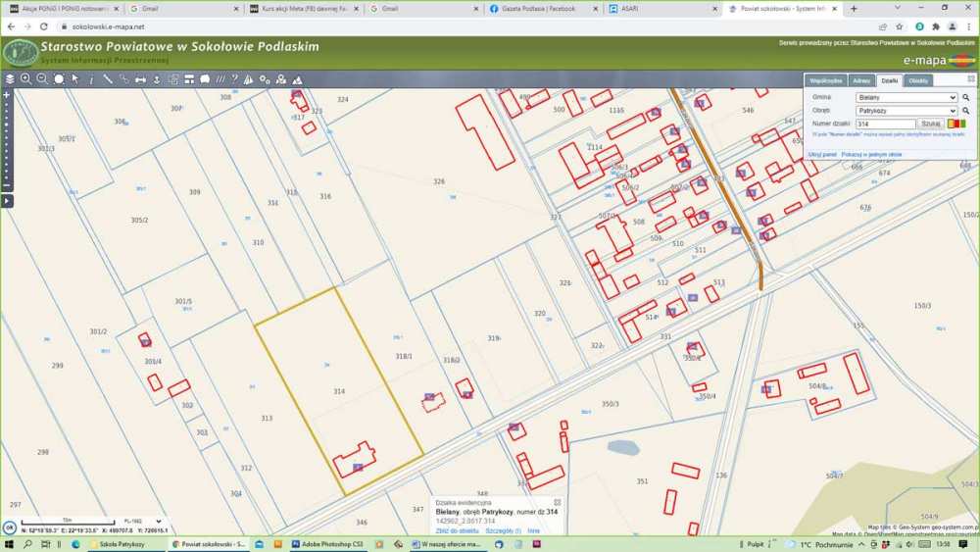Click the speech bubble comment icon
This screenshot has width=980, height=552.
pos(205,79)
